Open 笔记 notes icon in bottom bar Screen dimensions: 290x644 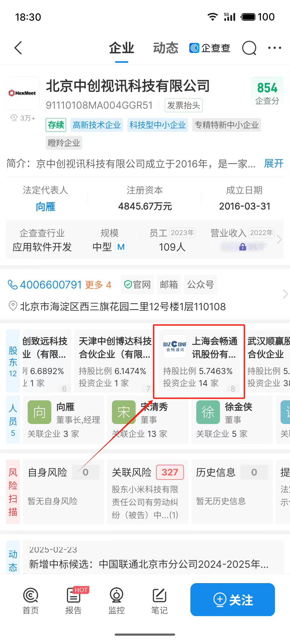click(160, 601)
